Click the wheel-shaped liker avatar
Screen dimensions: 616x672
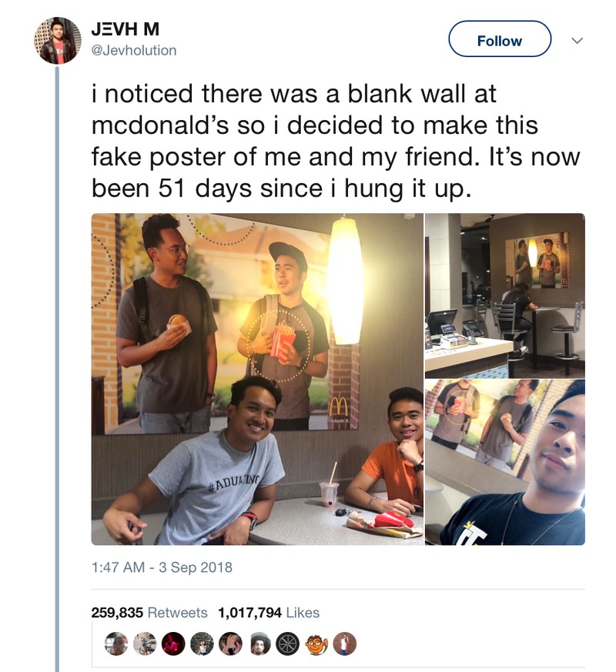(x=287, y=644)
